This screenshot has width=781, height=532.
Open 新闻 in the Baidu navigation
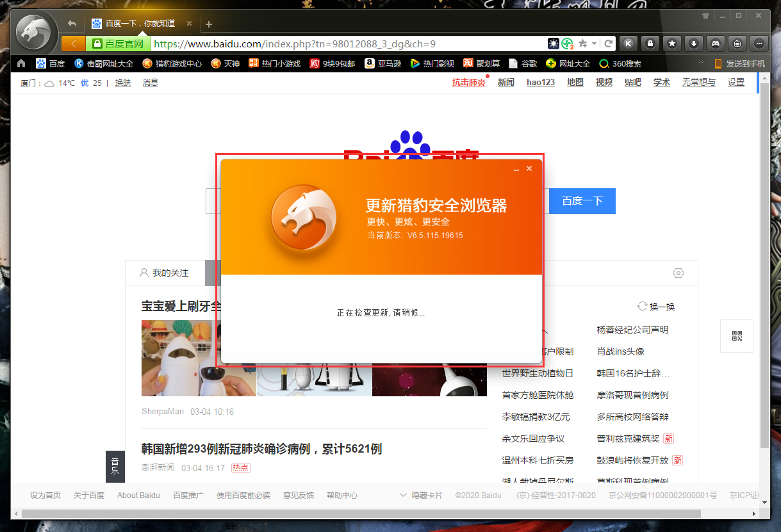pos(506,82)
